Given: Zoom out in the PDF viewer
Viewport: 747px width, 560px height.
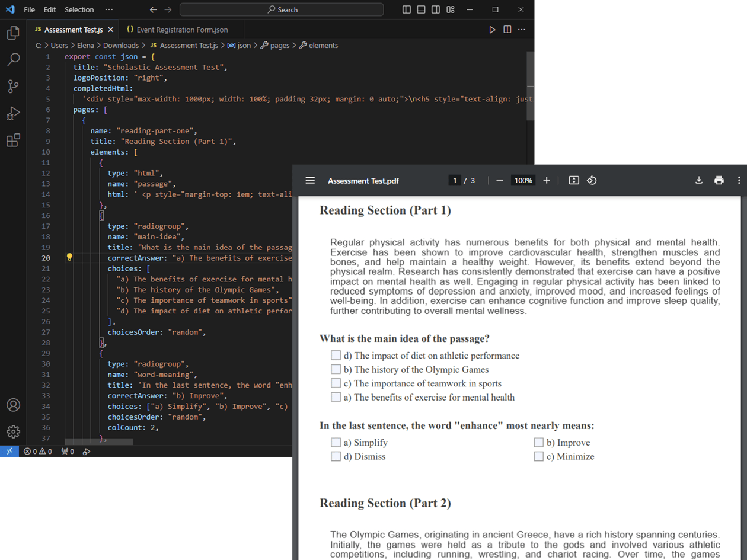Looking at the screenshot, I should point(500,180).
